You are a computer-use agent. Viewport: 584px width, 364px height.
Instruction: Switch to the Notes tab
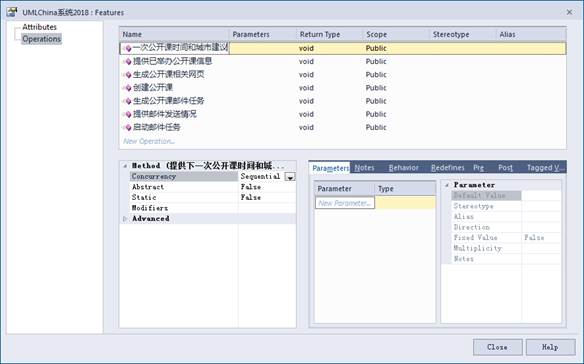click(364, 168)
